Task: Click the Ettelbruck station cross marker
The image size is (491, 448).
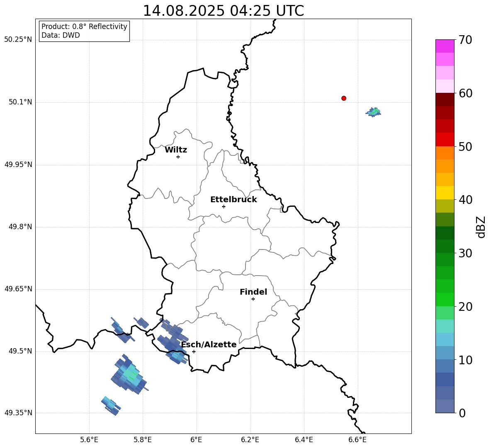Action: point(224,206)
